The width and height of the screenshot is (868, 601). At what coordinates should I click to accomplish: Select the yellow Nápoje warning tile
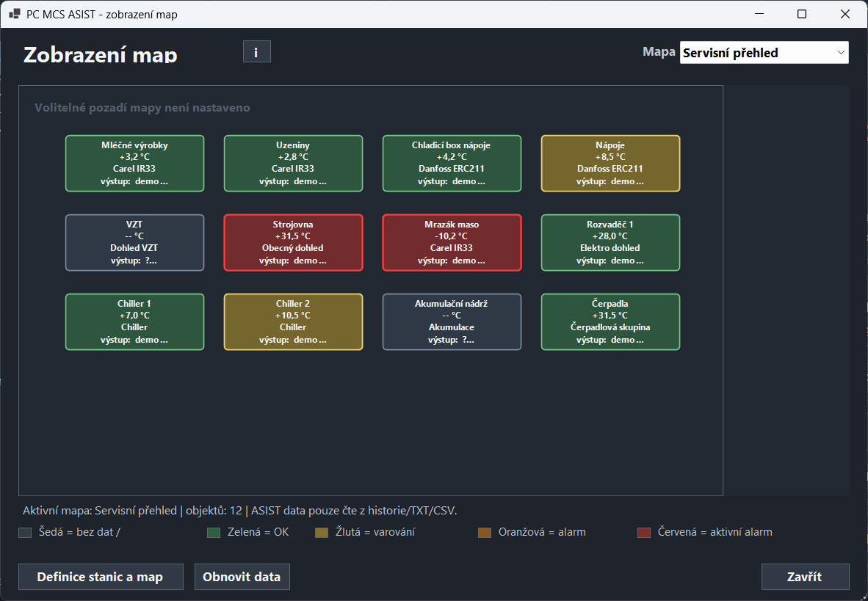tap(610, 163)
